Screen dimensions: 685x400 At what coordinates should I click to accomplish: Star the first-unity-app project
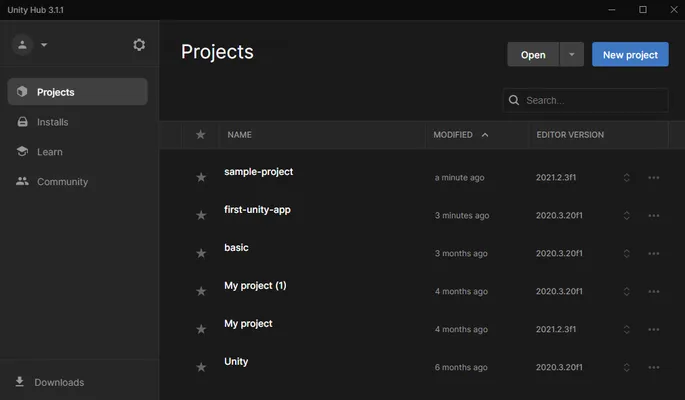(201, 215)
